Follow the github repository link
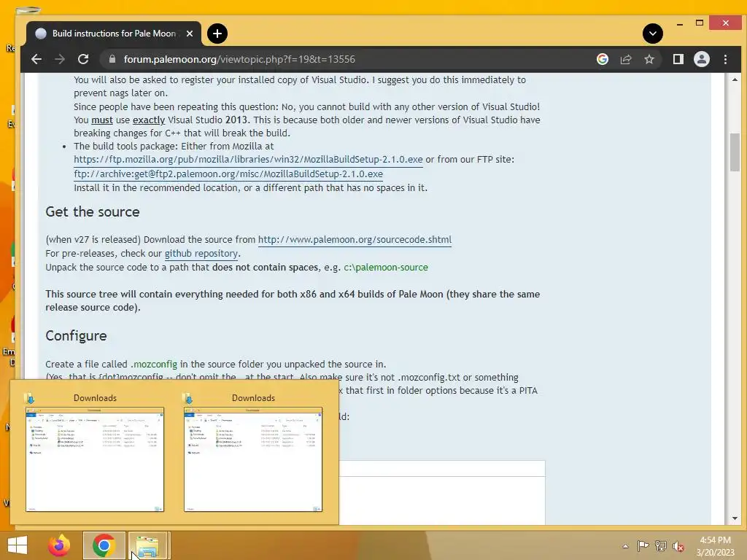 click(x=201, y=253)
